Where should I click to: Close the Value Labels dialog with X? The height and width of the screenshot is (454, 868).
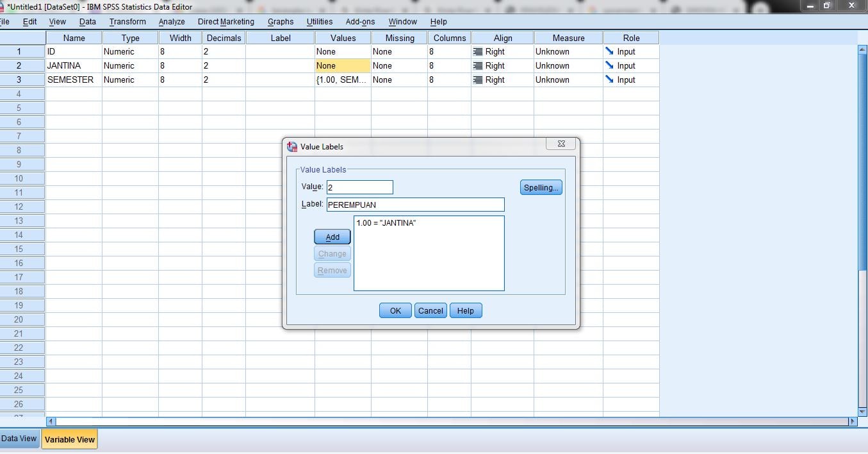pos(561,144)
